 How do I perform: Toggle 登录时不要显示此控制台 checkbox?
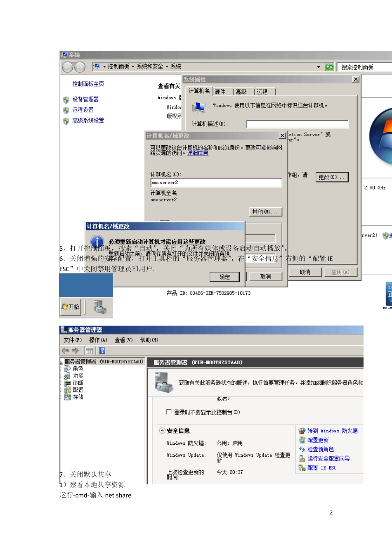(x=169, y=412)
